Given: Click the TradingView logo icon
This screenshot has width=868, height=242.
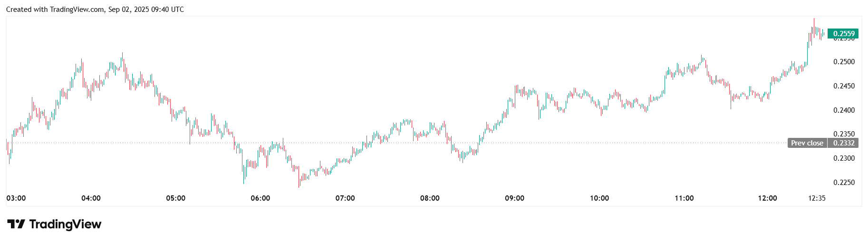Looking at the screenshot, I should 16,224.
